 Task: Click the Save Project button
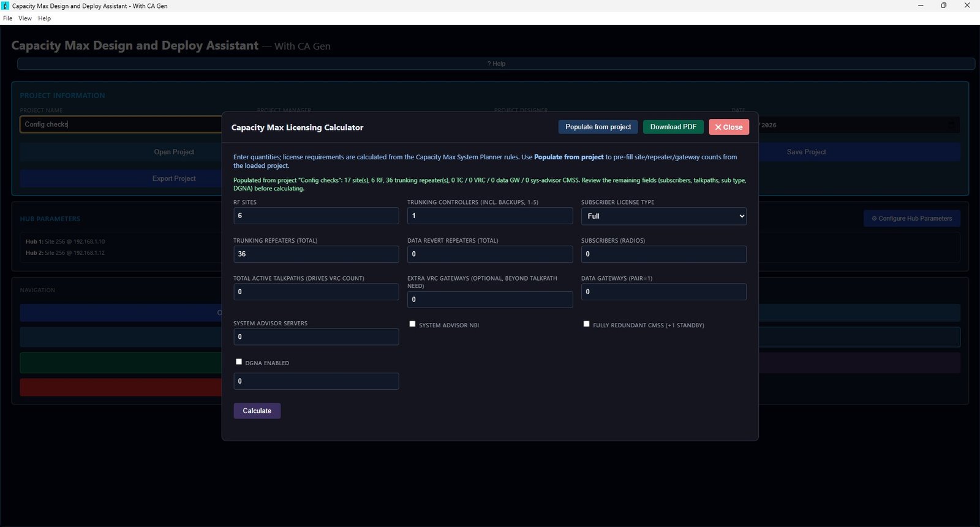[859, 152]
